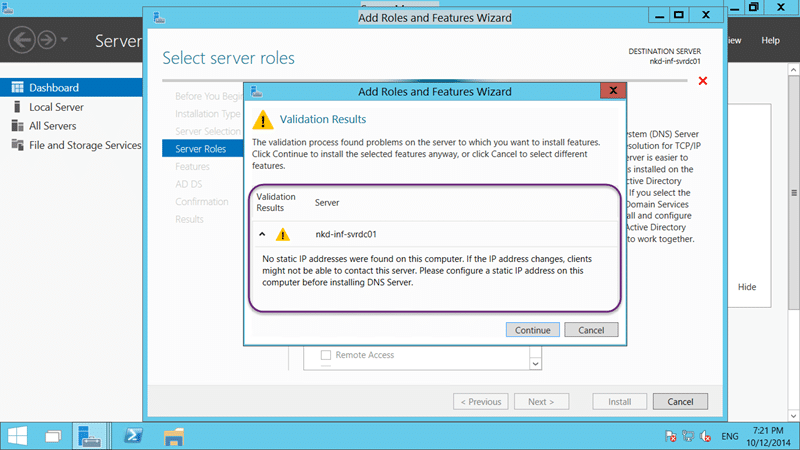Click the Server Manager title bar icon
This screenshot has width=800, height=450.
[x=7, y=7]
